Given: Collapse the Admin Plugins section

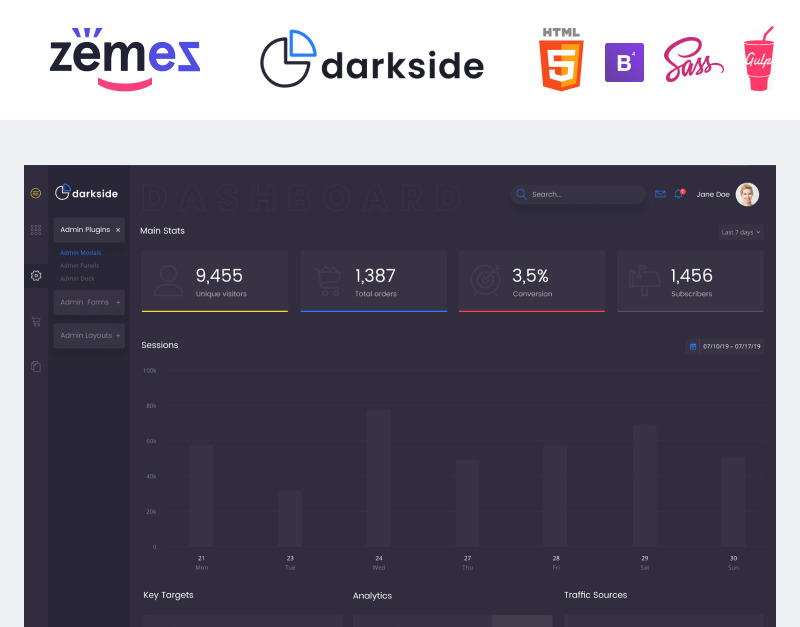Looking at the screenshot, I should pyautogui.click(x=117, y=230).
